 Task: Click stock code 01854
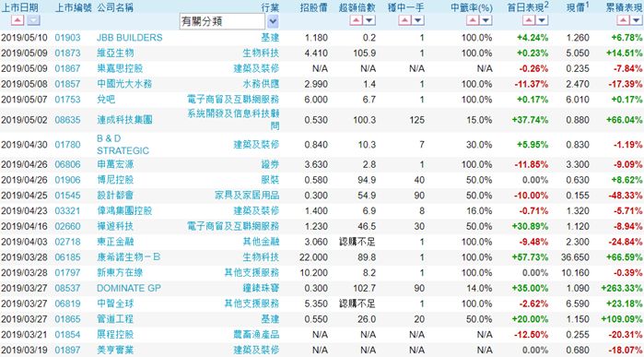point(67,335)
